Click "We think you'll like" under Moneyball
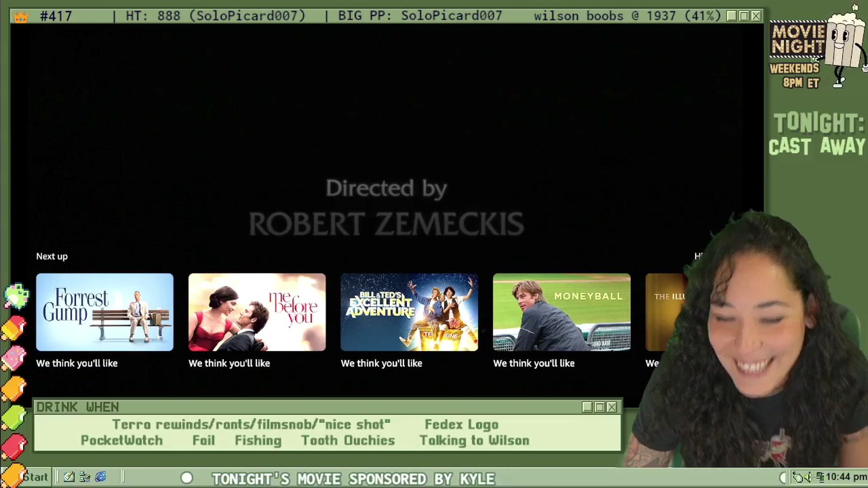Image resolution: width=868 pixels, height=488 pixels. [x=534, y=363]
